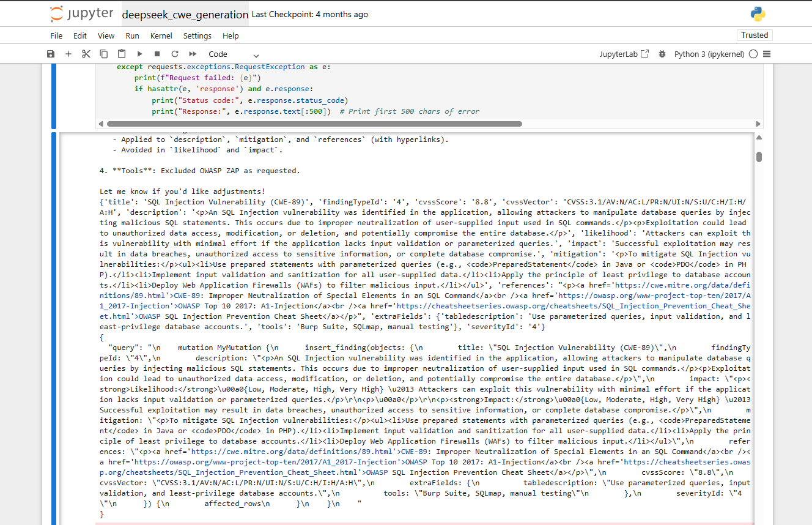Run the current cell
Image resolution: width=812 pixels, height=525 pixels.
tap(139, 54)
